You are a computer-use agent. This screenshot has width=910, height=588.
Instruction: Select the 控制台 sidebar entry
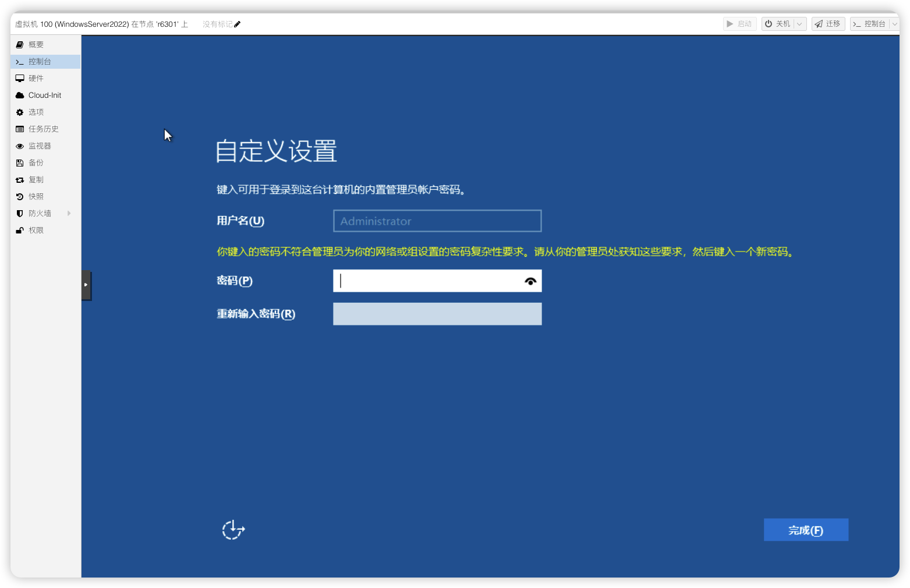pos(38,61)
